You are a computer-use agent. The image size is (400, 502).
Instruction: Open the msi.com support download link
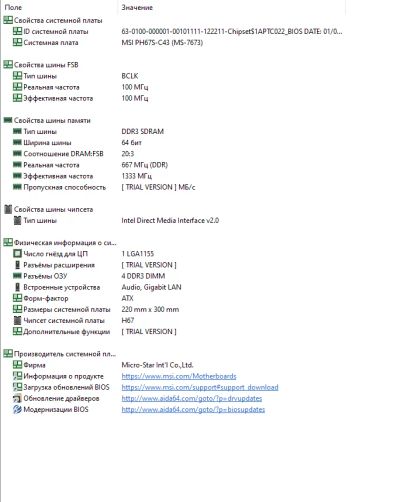tap(200, 387)
